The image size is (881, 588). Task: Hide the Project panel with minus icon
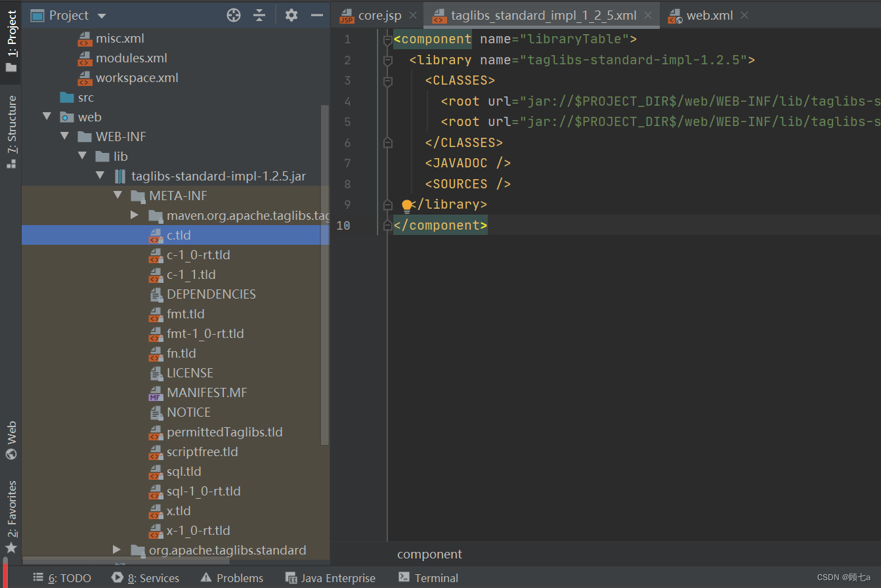click(317, 15)
